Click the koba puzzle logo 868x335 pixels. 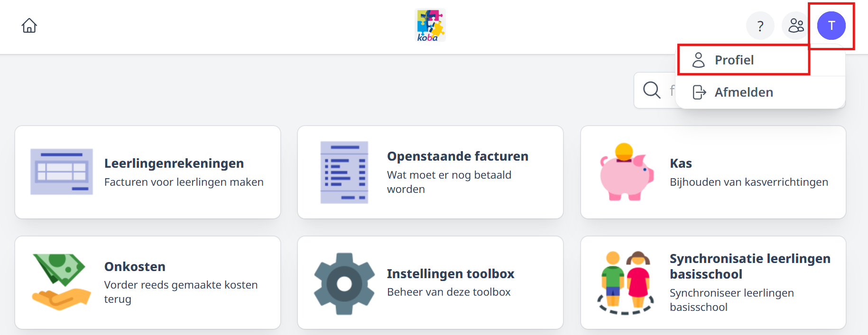click(x=430, y=26)
